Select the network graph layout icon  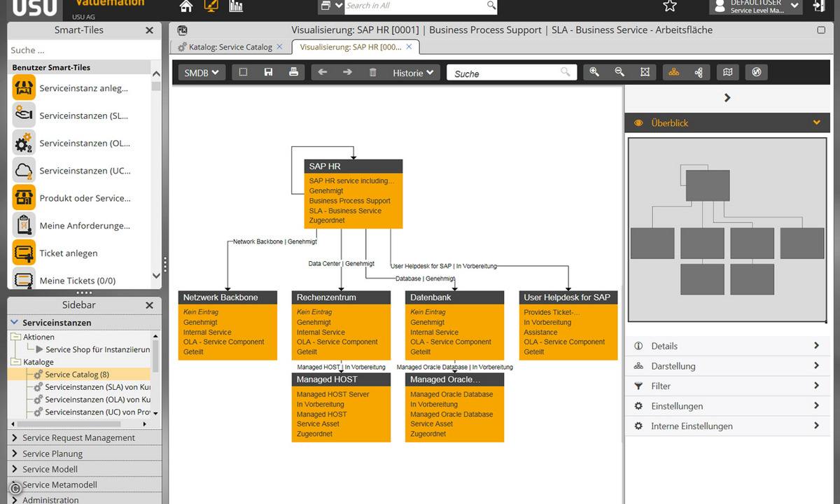[699, 72]
